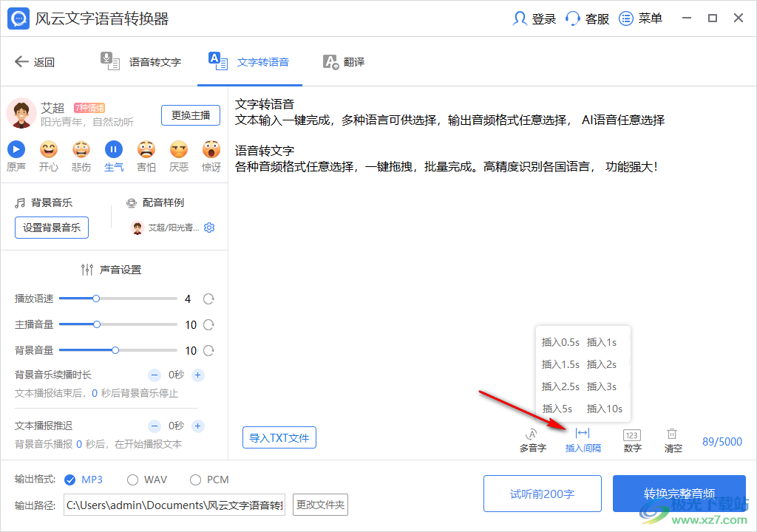Choose 插入1s from the popup
Screen dimensions: 757x532
pyautogui.click(x=602, y=342)
